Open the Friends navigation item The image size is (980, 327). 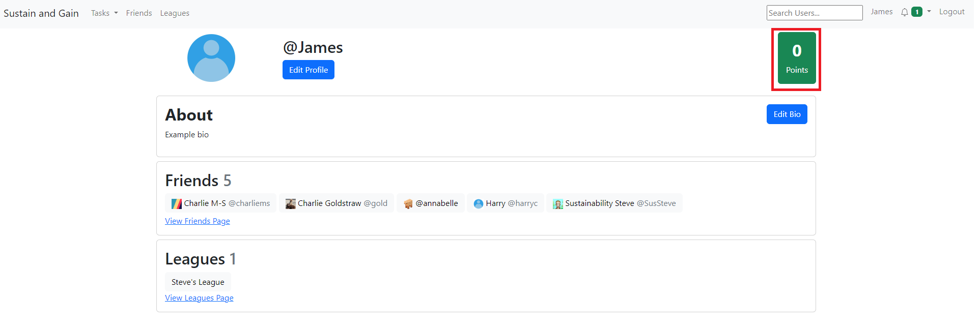tap(139, 13)
